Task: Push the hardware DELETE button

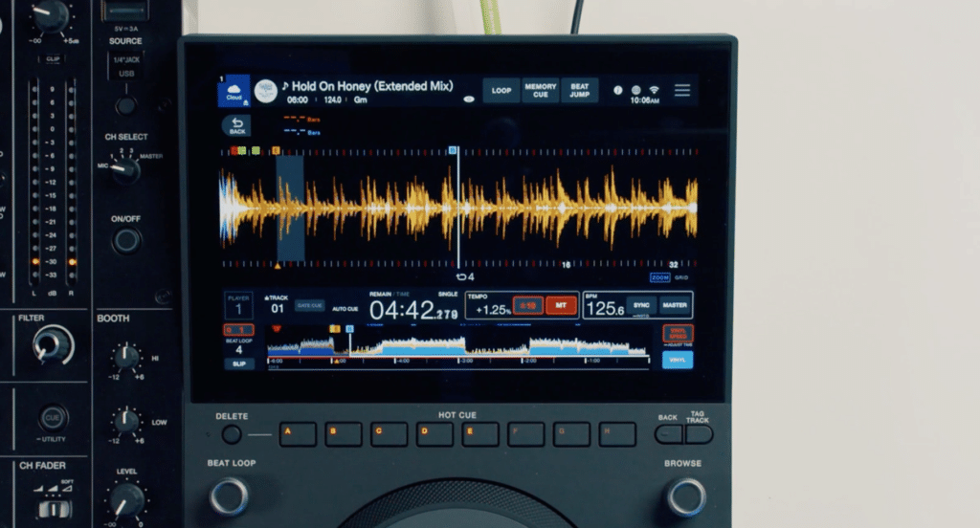Action: click(x=232, y=434)
